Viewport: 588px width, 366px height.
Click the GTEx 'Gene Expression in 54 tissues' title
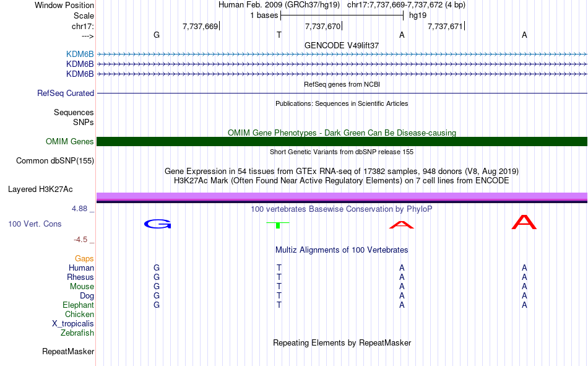click(x=342, y=171)
